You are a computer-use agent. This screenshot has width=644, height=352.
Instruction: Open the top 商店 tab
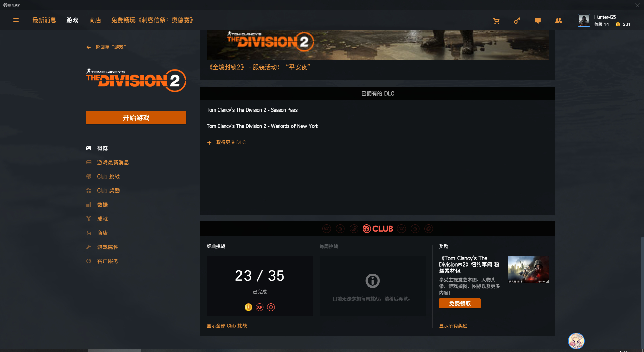point(95,20)
